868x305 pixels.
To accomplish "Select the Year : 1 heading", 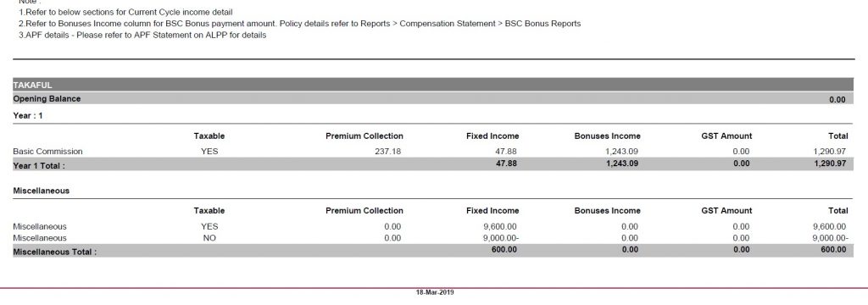I will click(x=28, y=116).
